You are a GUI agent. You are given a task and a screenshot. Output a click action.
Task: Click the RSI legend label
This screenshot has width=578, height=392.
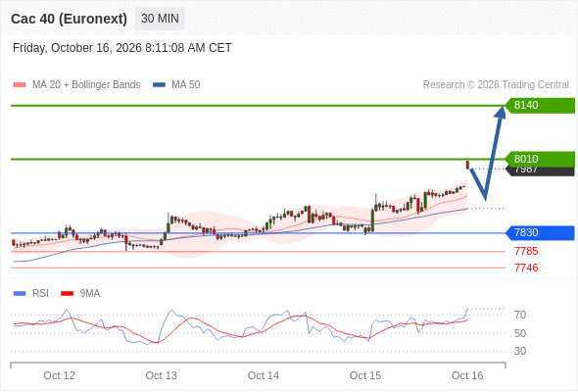40,294
